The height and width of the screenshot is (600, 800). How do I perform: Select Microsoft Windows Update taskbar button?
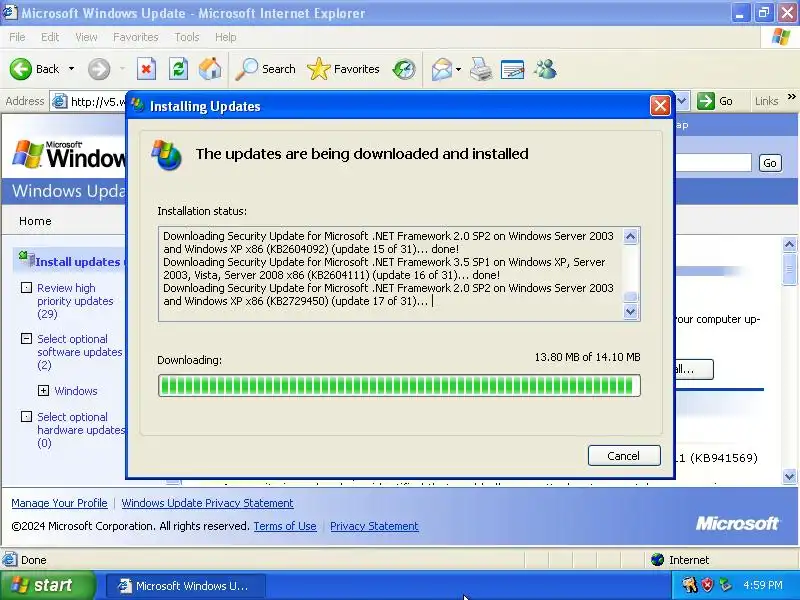point(186,586)
